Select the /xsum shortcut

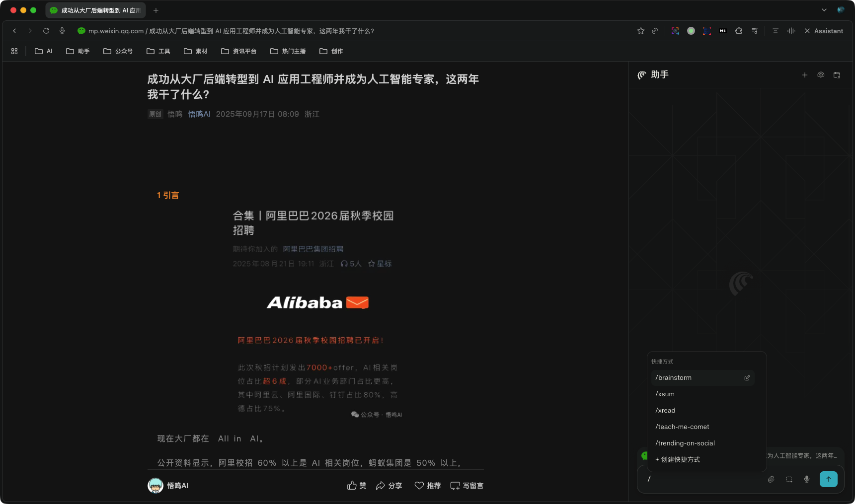702,394
